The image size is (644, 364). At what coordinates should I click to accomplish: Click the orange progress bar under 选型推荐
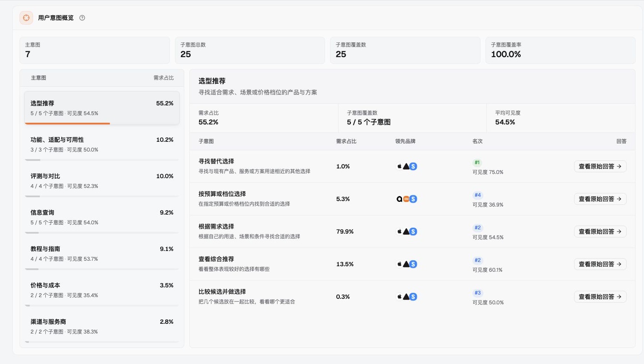click(67, 124)
